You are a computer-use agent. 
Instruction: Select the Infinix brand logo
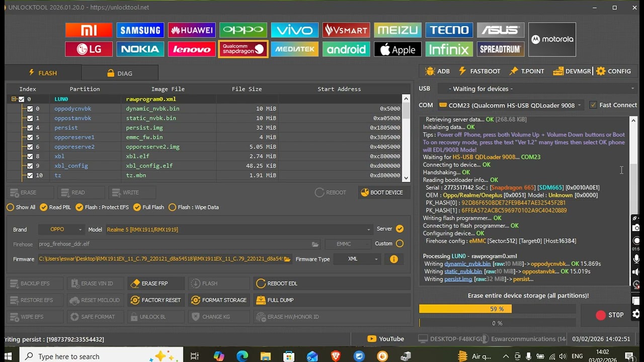click(x=449, y=49)
